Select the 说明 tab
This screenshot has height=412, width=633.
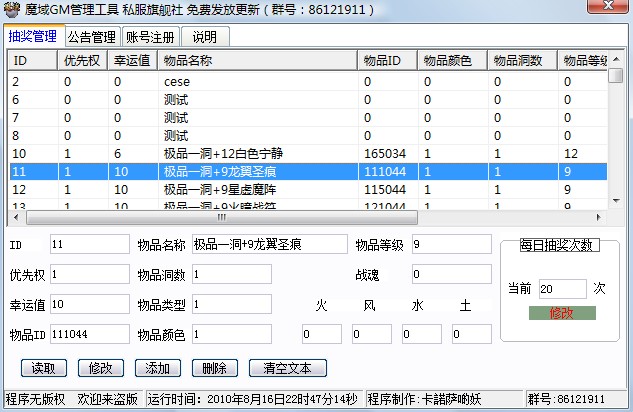tap(204, 38)
